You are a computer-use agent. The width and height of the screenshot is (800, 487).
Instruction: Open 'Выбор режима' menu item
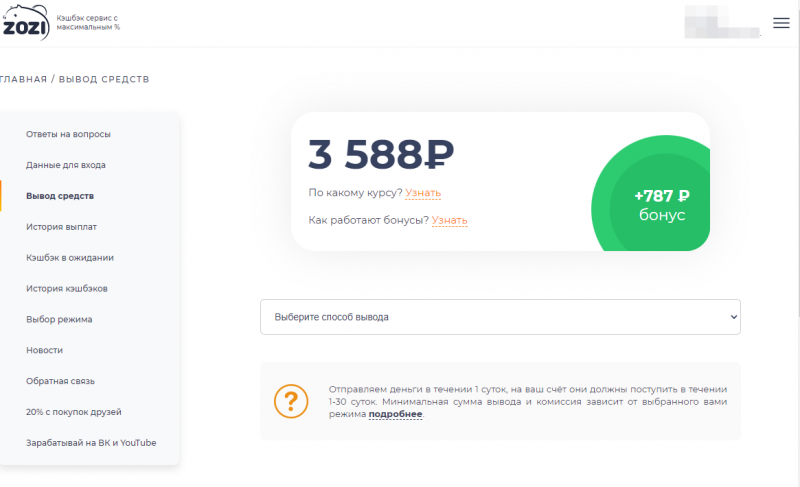click(x=59, y=319)
